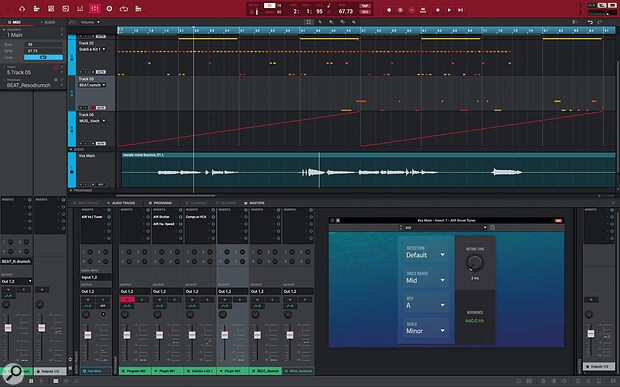Click the Vox Main channel fader
This screenshot has height=387, width=620.
point(88,335)
